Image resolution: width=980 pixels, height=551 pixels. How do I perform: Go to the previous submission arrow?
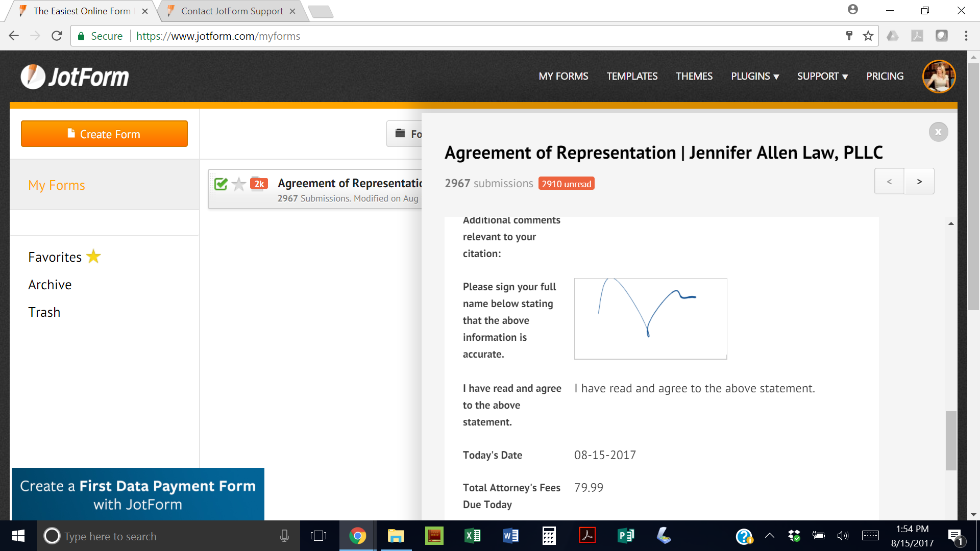click(x=889, y=182)
